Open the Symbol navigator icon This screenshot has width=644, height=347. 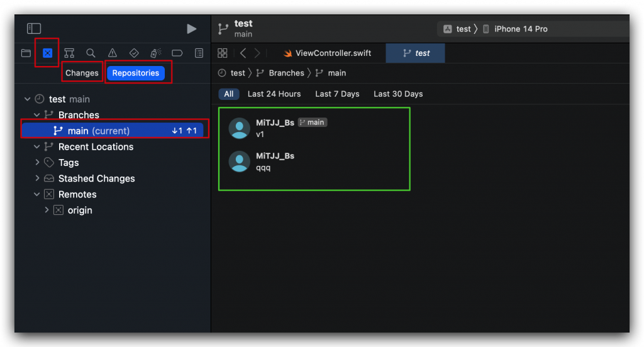[x=69, y=53]
